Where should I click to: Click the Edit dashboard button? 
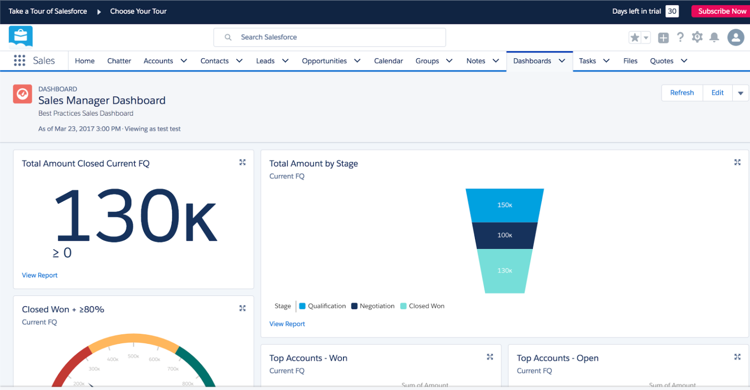[x=717, y=93]
